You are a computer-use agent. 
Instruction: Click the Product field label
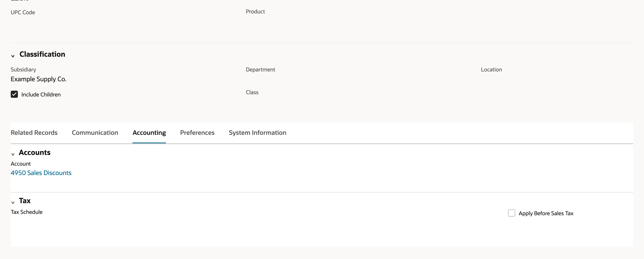pos(255,11)
